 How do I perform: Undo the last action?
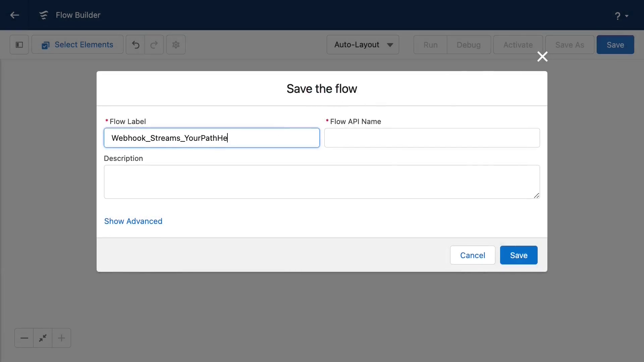[136, 45]
